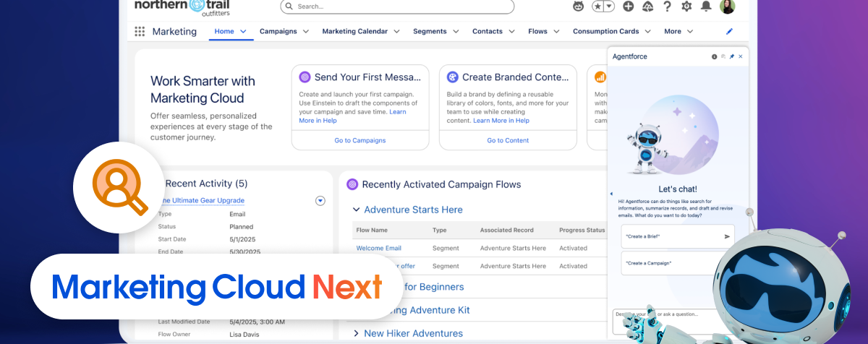Image resolution: width=868 pixels, height=344 pixels.
Task: Click the Go to Campaigns link
Action: coord(360,141)
